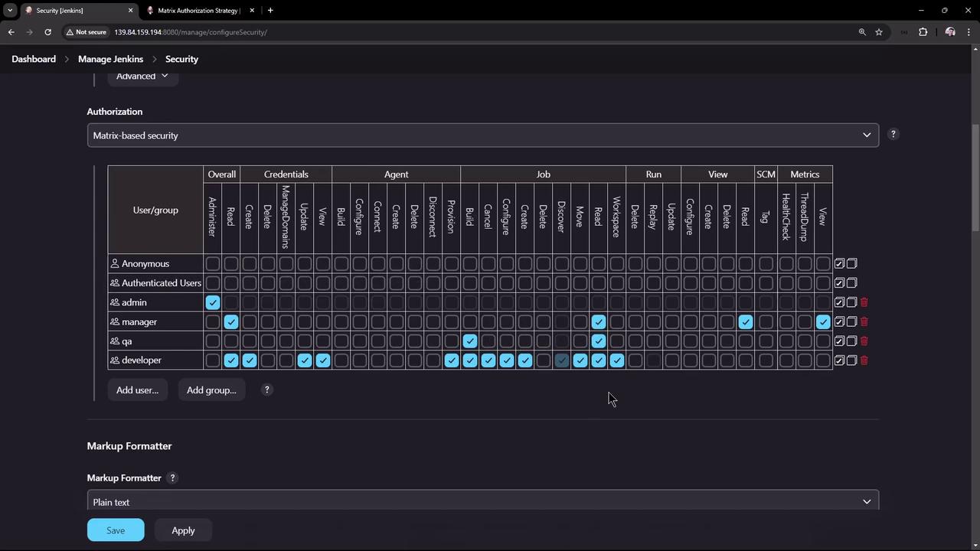Uncheck Credentials Create for developer
This screenshot has height=551, width=980.
(x=250, y=360)
